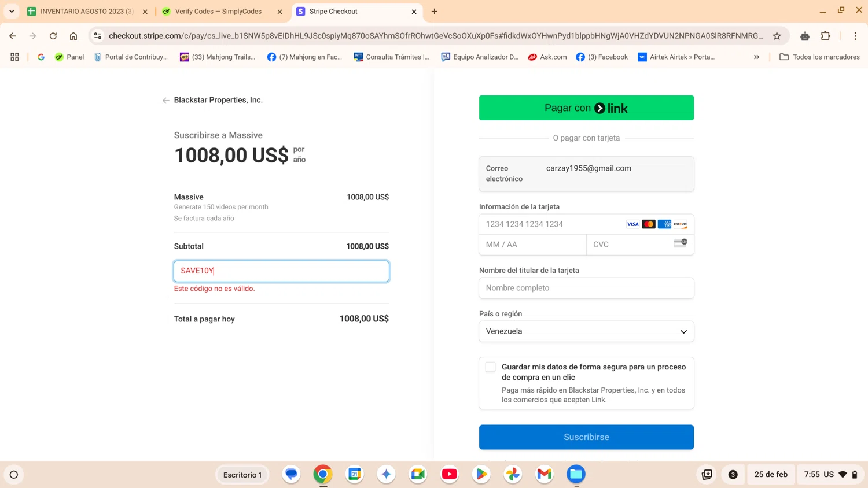Open the Gemini sparkle app on shelf
Image resolution: width=868 pixels, height=488 pixels.
click(x=386, y=474)
